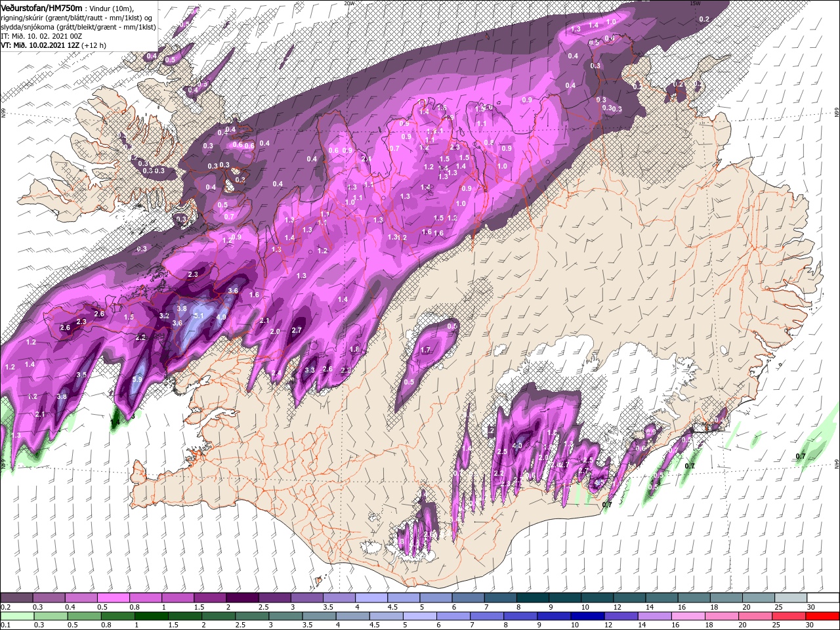Viewport: 840px width, 630px height.
Task: Click the 3.3 snowfall value on map
Action: coord(310,371)
